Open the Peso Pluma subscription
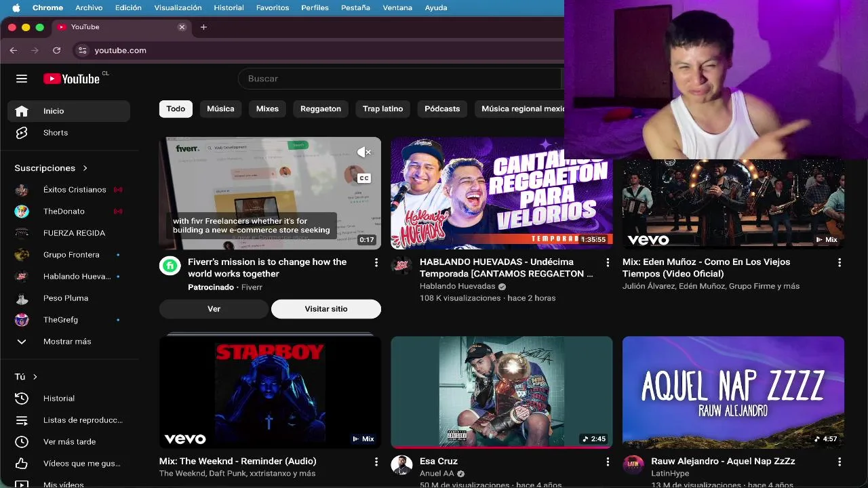 (68, 298)
